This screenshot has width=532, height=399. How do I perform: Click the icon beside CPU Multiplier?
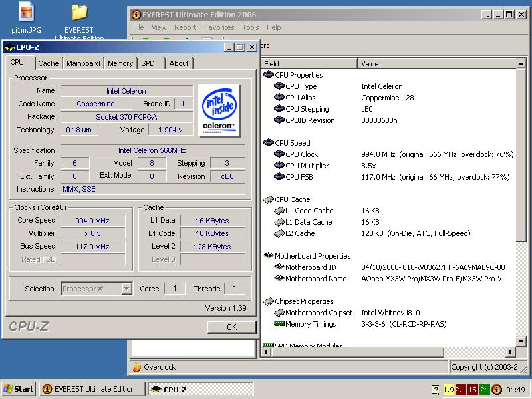tap(279, 165)
